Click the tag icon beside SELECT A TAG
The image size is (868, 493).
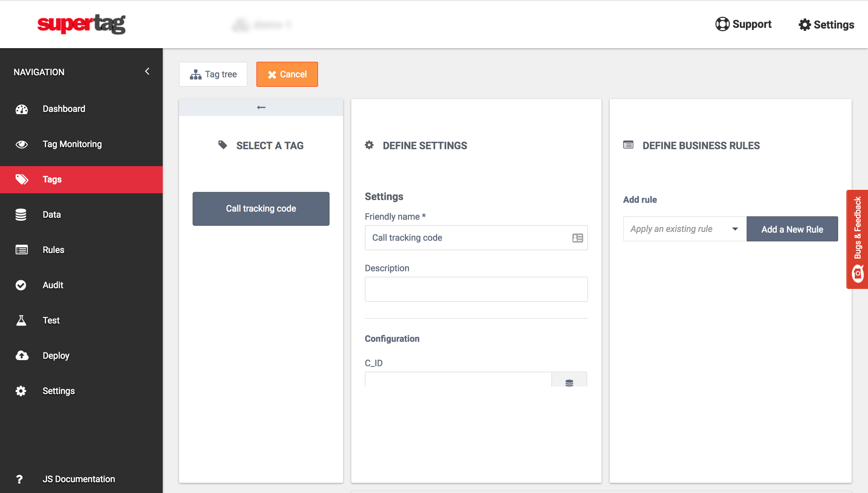(x=223, y=145)
